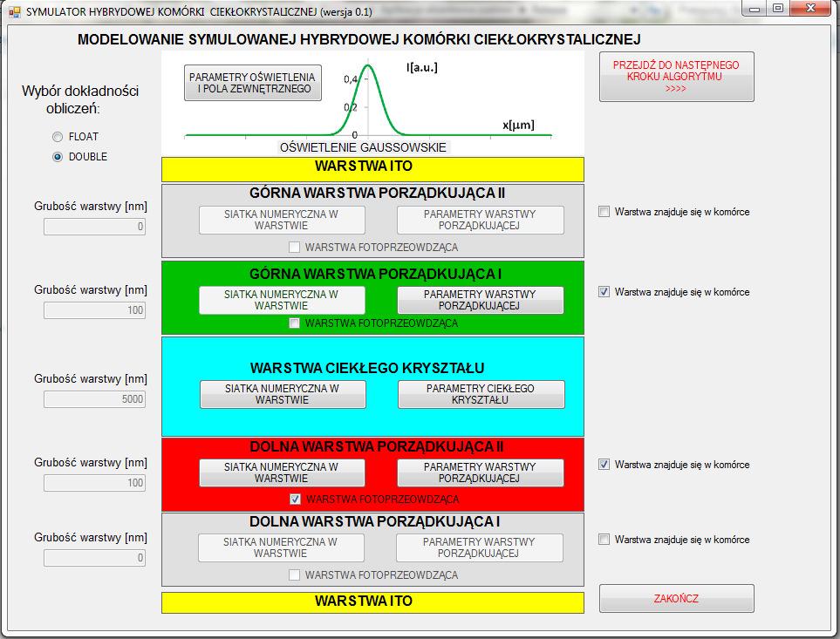840x639 pixels.
Task: Click the Gaussian illumination curve plot
Action: 368,100
